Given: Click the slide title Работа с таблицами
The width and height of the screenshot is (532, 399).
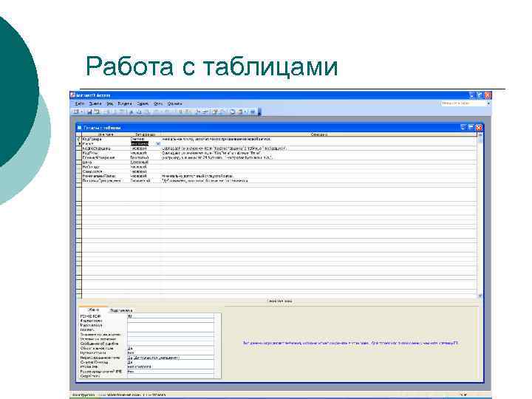Looking at the screenshot, I should [x=211, y=66].
